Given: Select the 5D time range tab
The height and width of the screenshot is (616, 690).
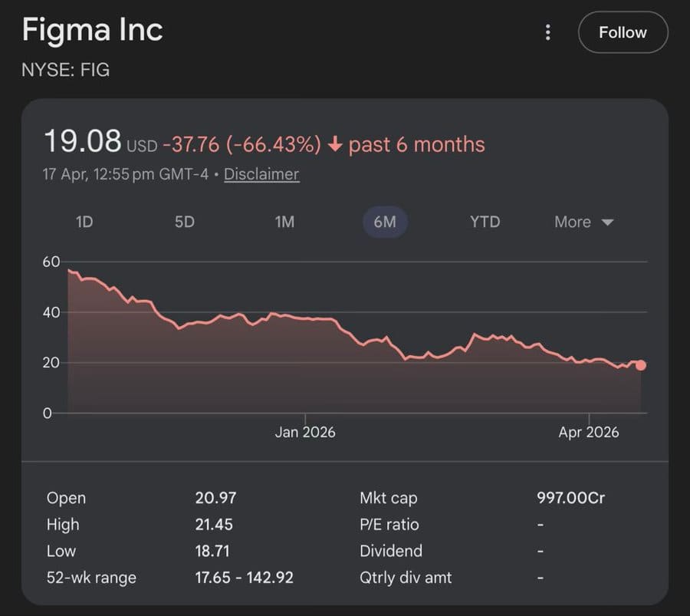Looking at the screenshot, I should click(184, 222).
